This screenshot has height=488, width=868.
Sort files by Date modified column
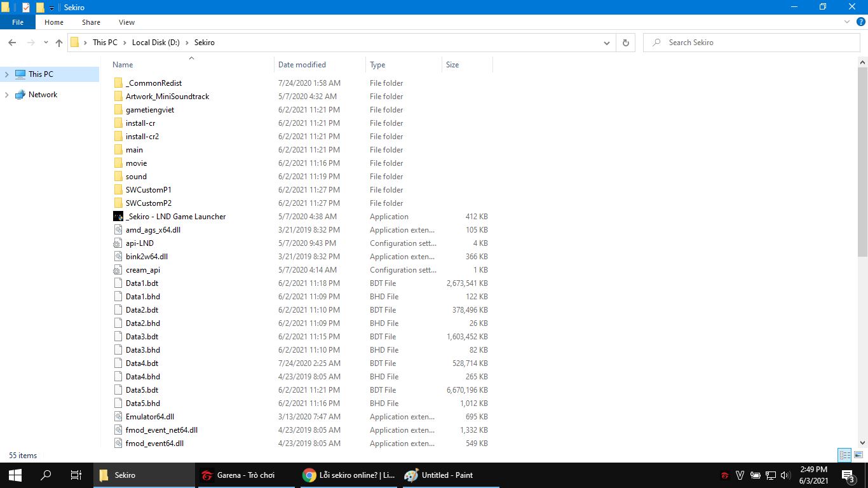(x=302, y=65)
